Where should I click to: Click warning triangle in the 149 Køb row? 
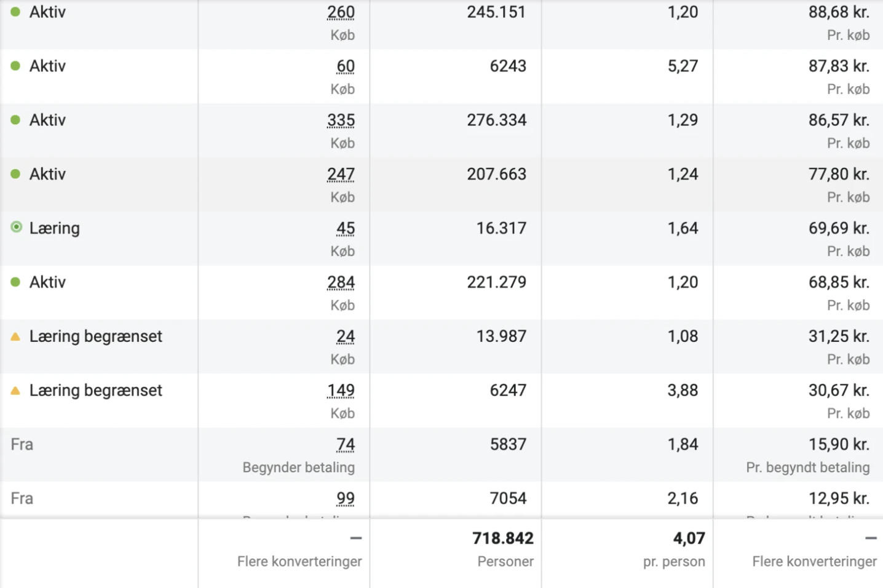16,391
